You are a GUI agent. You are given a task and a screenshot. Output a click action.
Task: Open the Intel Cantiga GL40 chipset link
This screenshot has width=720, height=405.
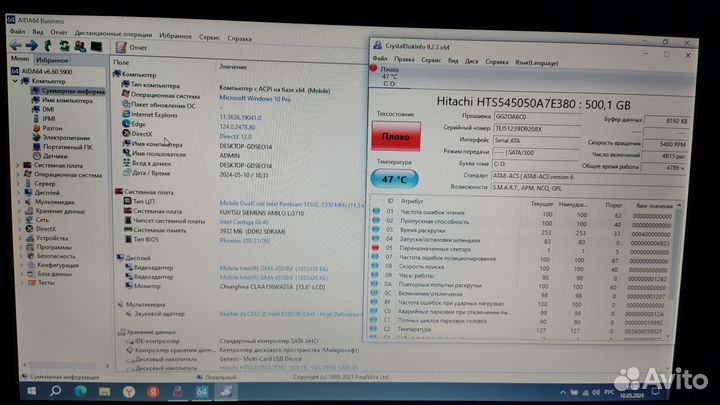244,222
